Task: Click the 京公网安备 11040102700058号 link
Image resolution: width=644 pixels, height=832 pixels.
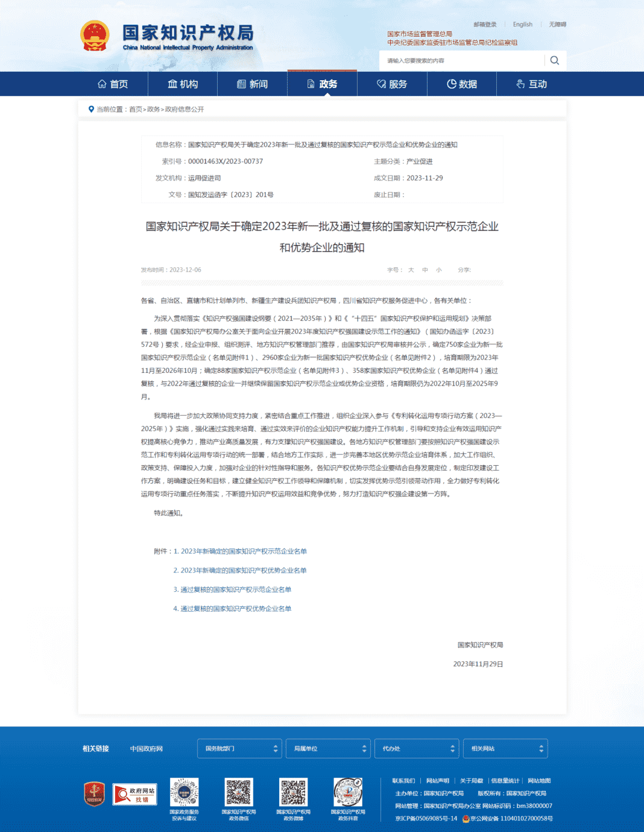Action: point(511,819)
